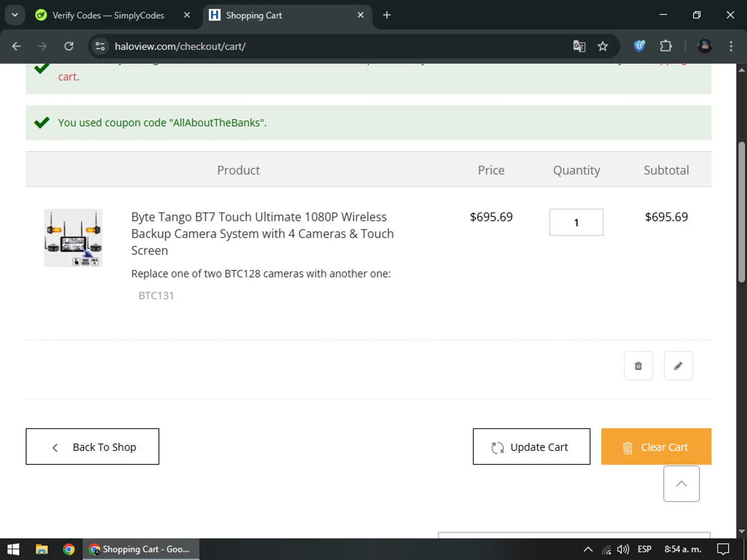Screen dimensions: 747x560
Task: Click the scroll-to-top chevron button
Action: tap(681, 484)
